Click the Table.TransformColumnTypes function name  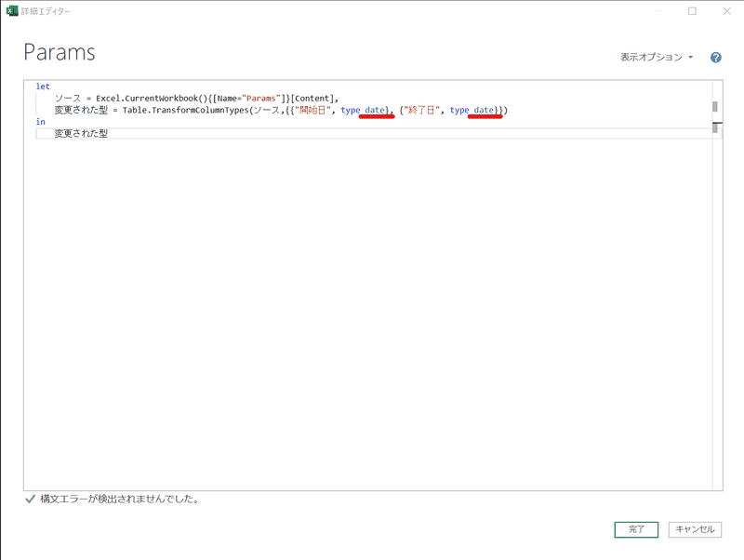(x=182, y=111)
